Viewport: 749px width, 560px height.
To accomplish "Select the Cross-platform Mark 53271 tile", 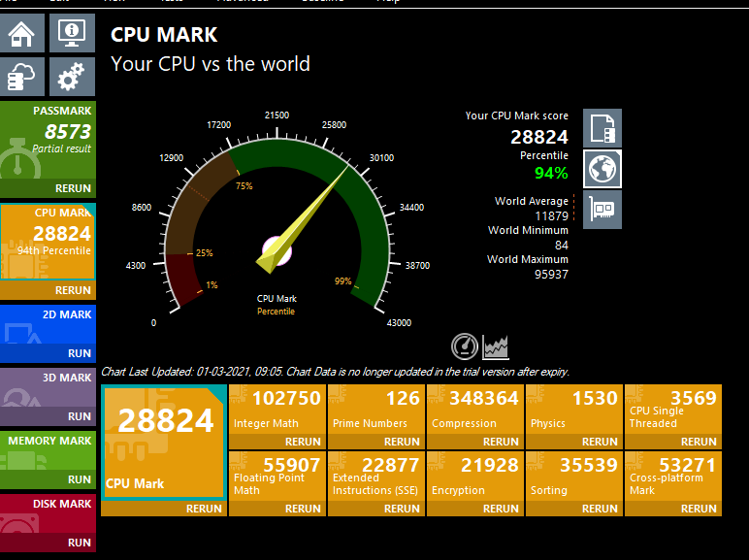I will coord(673,477).
